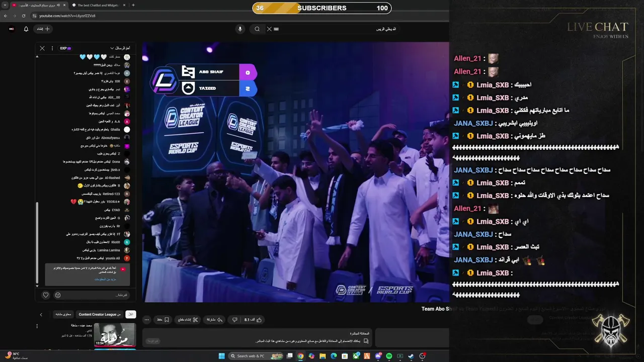Open the Windows Start menu
Image resolution: width=644 pixels, height=362 pixels.
click(x=221, y=356)
